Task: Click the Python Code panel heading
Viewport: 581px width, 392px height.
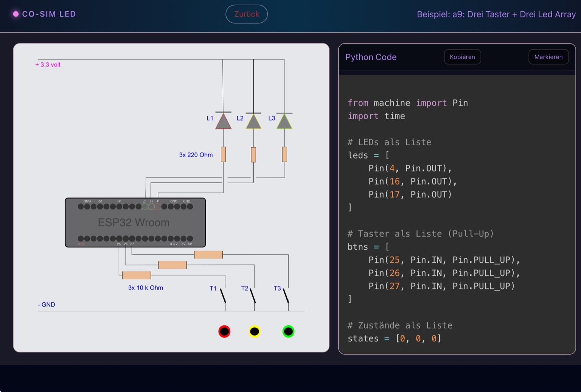Action: 371,57
